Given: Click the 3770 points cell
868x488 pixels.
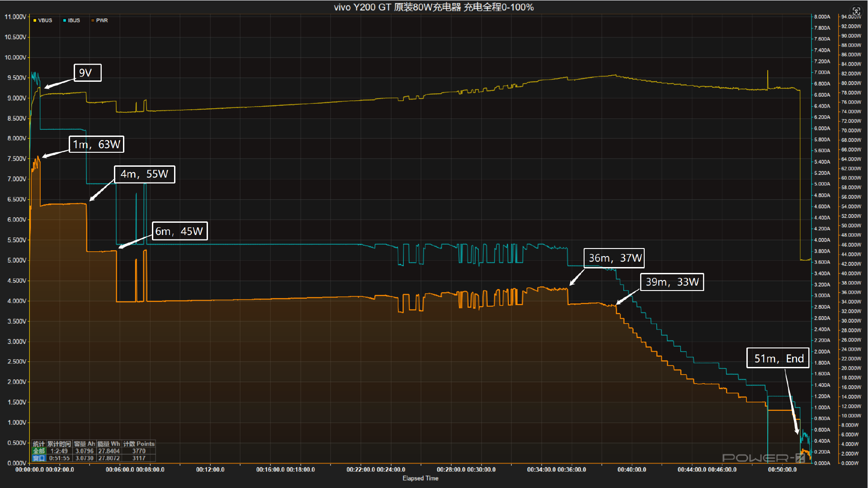Looking at the screenshot, I should [x=139, y=451].
